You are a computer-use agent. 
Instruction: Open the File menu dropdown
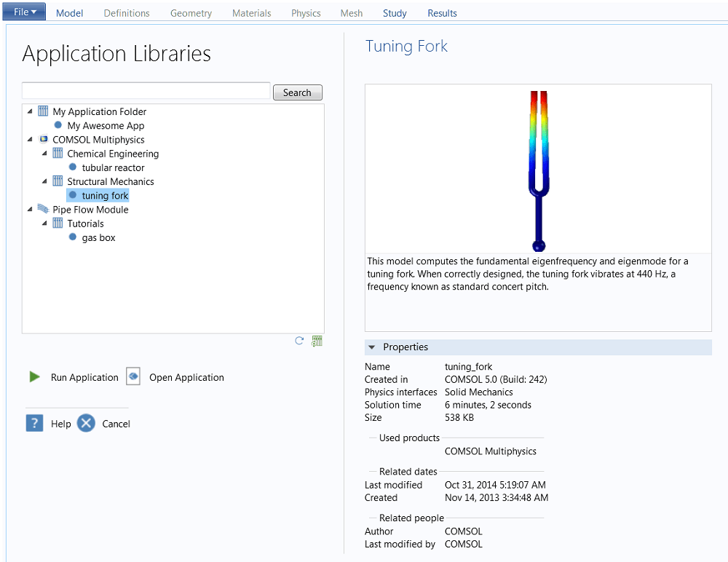24,12
